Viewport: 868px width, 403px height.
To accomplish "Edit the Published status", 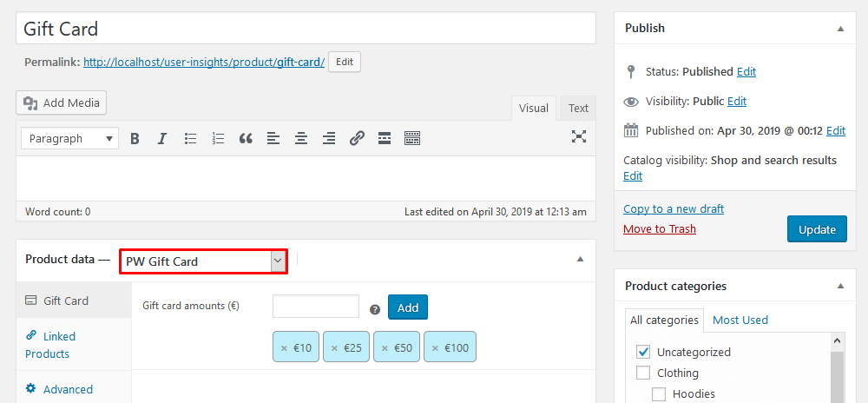I will [746, 72].
